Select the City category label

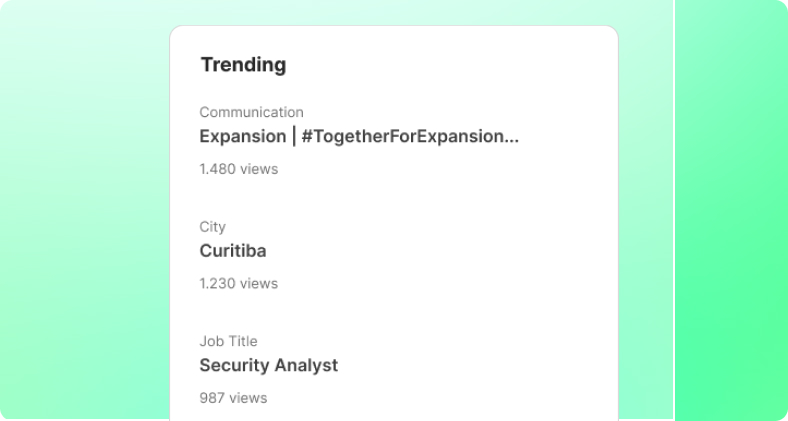212,227
